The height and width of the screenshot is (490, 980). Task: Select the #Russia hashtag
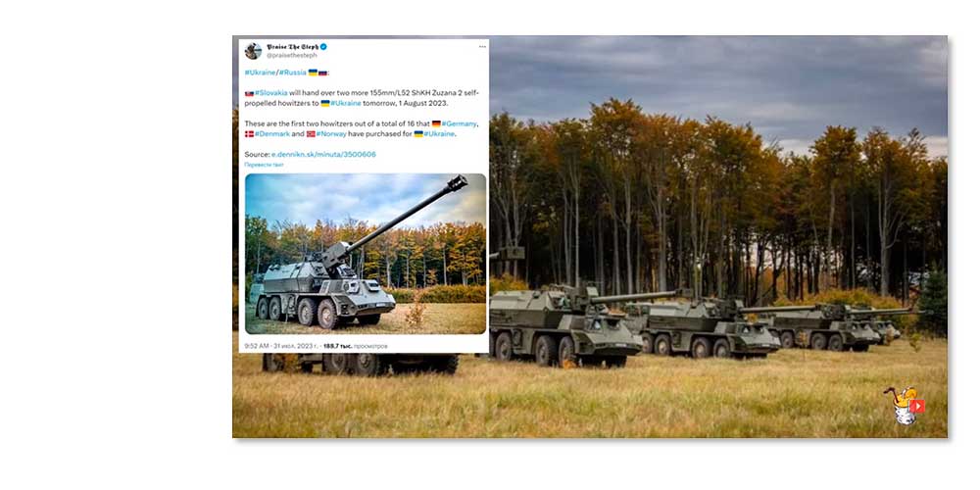coord(292,73)
